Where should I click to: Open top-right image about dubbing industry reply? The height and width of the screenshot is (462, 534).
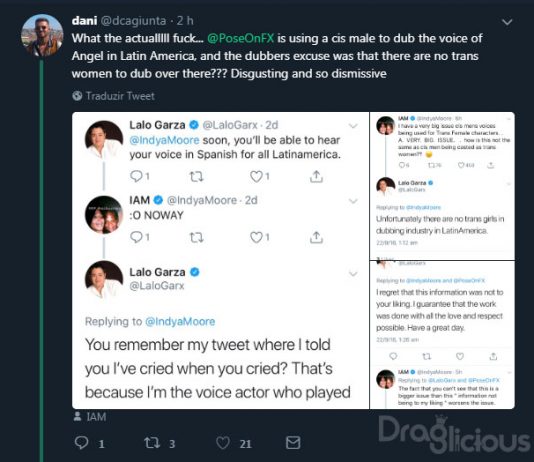[x=442, y=186]
